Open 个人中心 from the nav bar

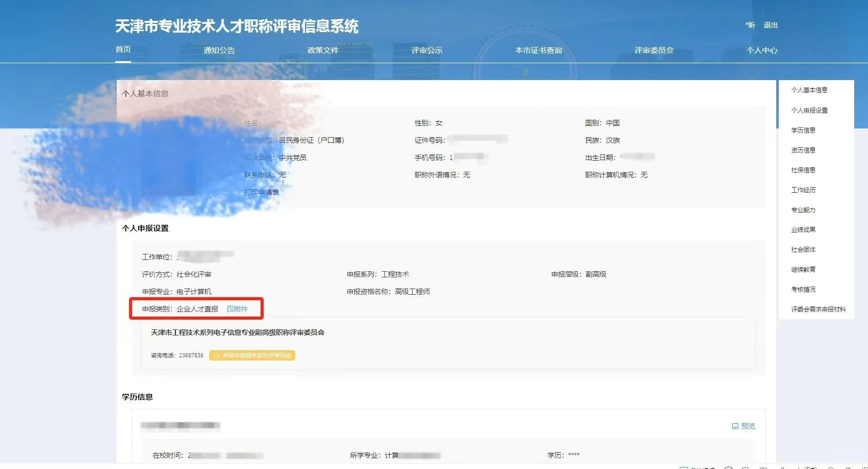click(x=762, y=50)
